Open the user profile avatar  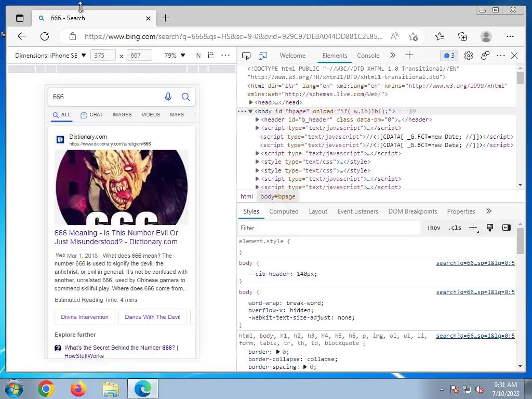pos(486,36)
